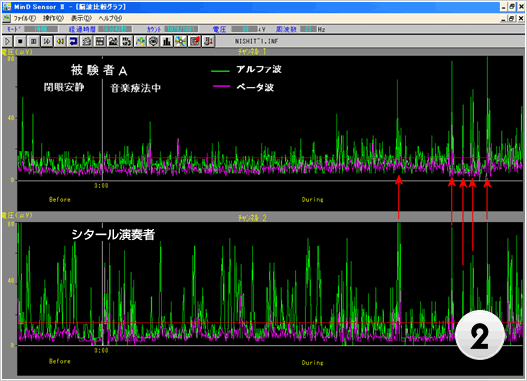
Task: Open the 表示(D) menu
Action: pos(81,18)
